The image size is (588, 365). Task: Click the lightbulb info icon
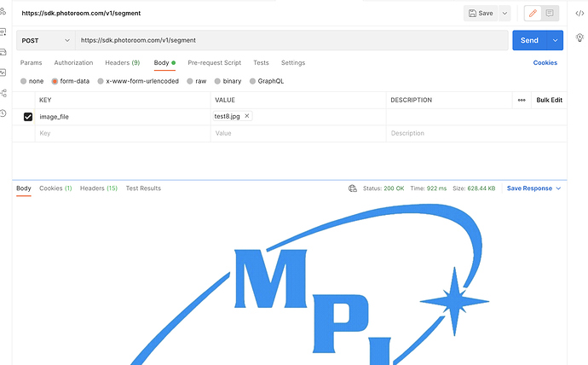[x=579, y=38]
